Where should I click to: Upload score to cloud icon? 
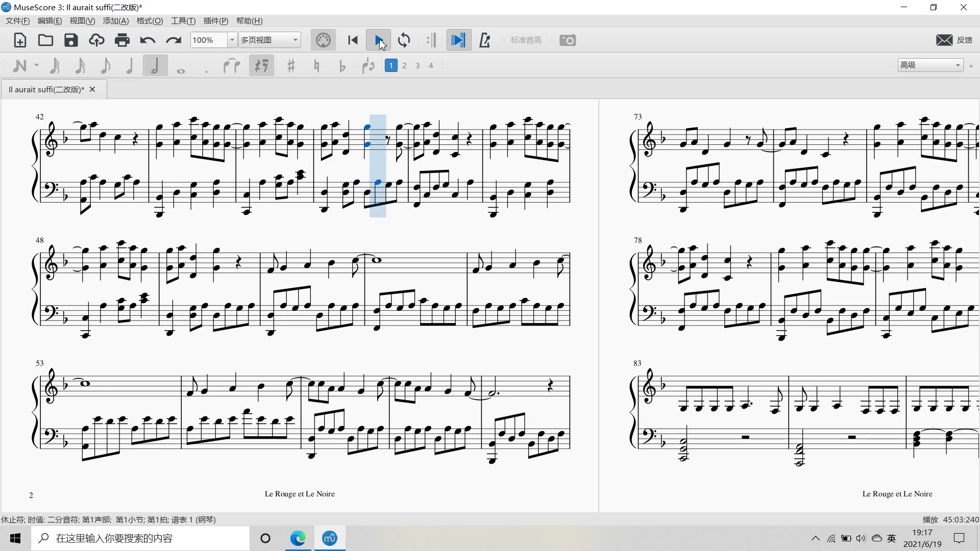pyautogui.click(x=96, y=40)
